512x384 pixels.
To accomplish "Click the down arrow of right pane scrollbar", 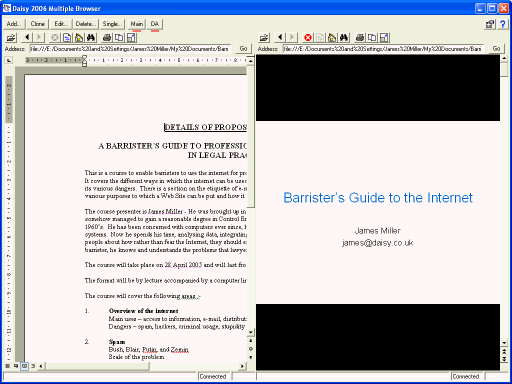I will click(x=504, y=343).
